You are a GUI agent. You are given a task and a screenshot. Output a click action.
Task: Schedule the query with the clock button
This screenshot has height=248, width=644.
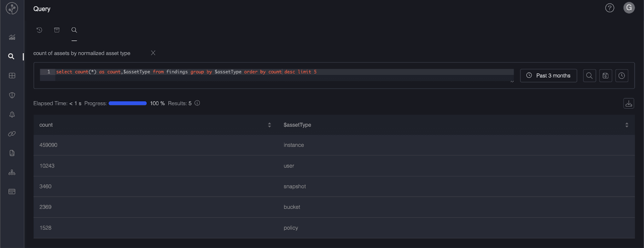[622, 76]
